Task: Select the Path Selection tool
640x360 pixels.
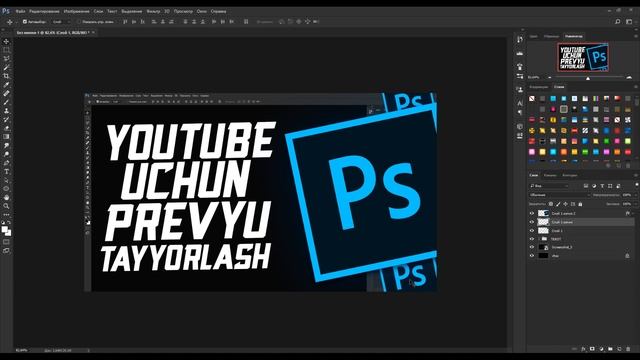Action: pos(6,180)
